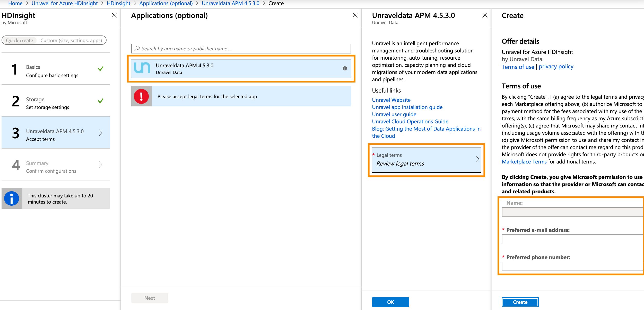This screenshot has width=644, height=310.
Task: Click the Unravel Data logo icon
Action: tap(142, 68)
